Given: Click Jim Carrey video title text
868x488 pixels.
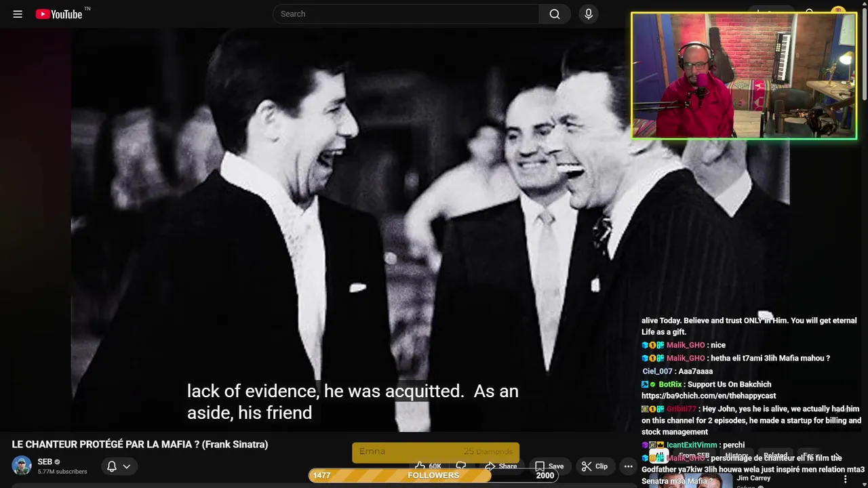Looking at the screenshot, I should pos(753,478).
